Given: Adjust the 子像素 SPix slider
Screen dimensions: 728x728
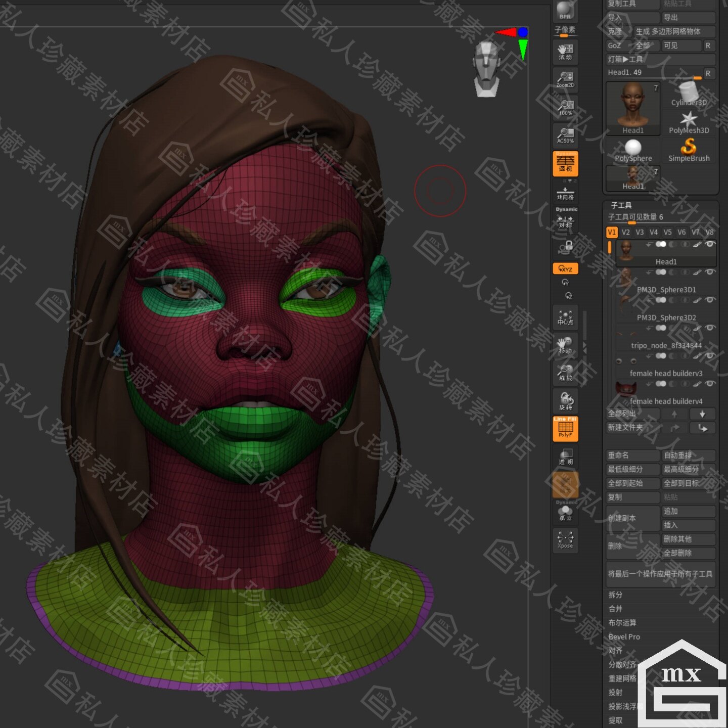Looking at the screenshot, I should tap(565, 31).
